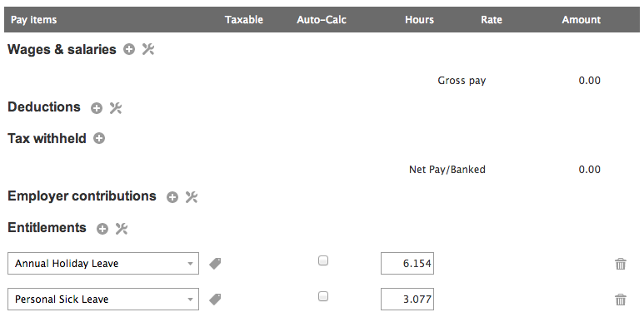Delete the Annual Holiday Leave row
Screen dimensions: 644x322
pos(621,264)
